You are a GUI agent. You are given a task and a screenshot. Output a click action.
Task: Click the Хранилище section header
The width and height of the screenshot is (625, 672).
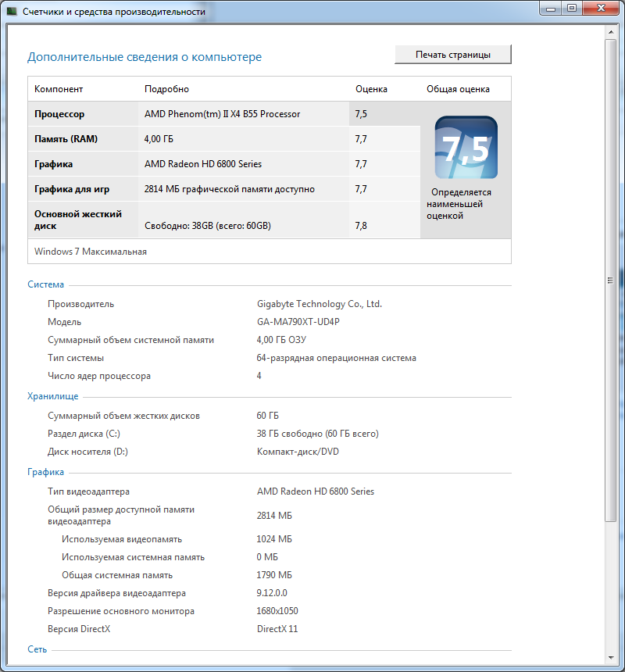pyautogui.click(x=52, y=396)
